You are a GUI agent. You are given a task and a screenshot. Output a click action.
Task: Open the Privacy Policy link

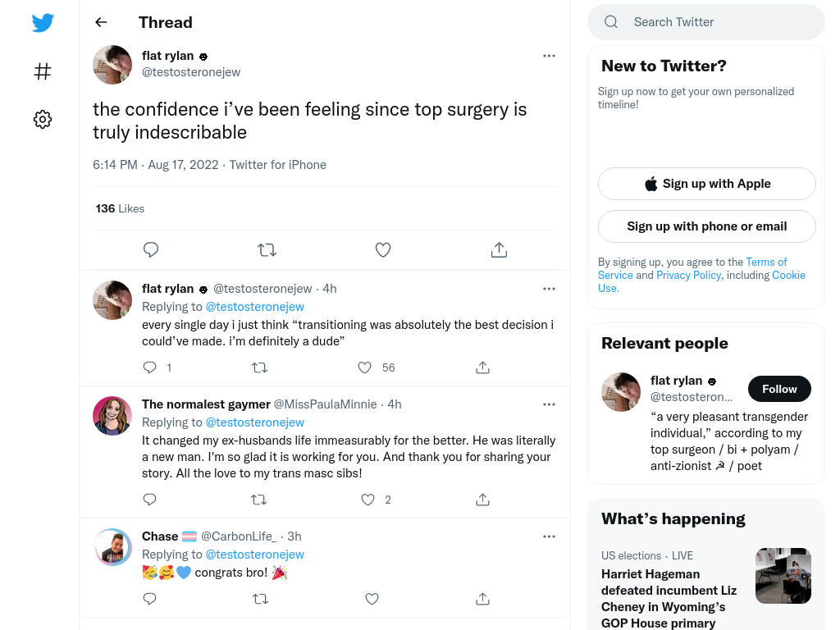[688, 275]
